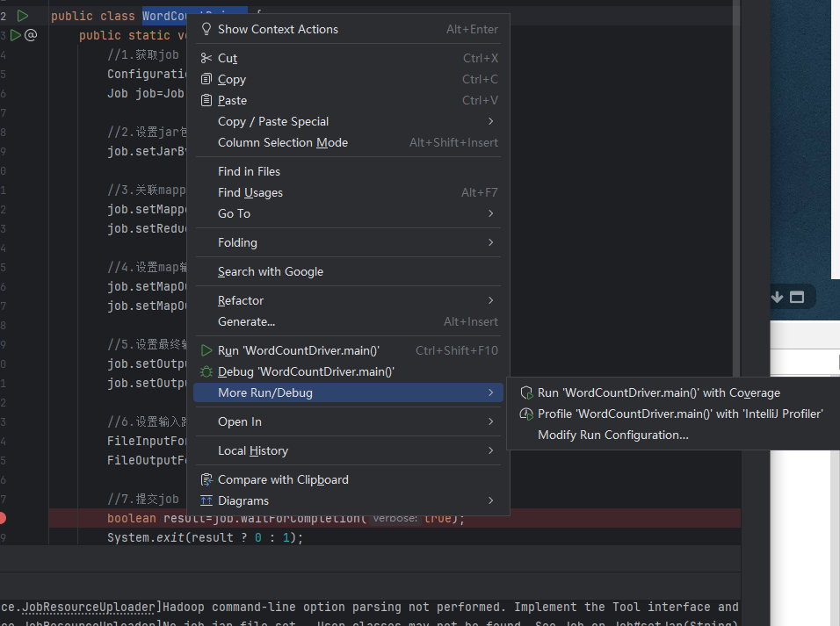
Task: Expand the Folding submenu arrow
Action: coord(490,242)
